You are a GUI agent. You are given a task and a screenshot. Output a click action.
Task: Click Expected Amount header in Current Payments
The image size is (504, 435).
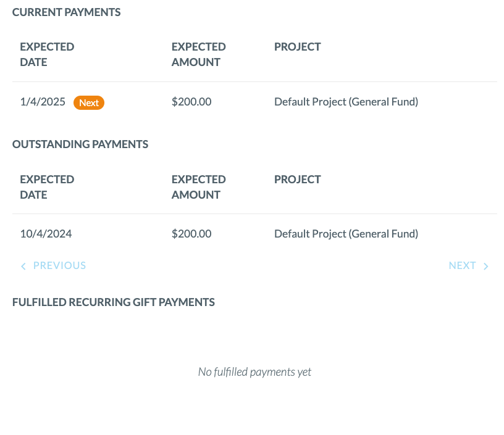tap(199, 54)
